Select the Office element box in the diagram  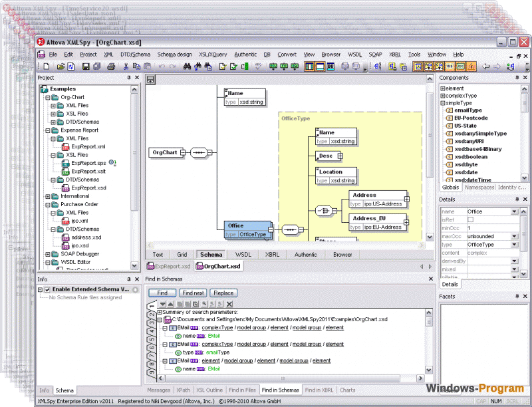click(248, 230)
